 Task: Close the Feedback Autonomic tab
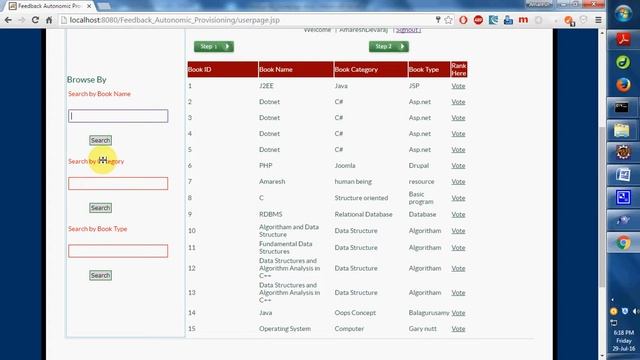pyautogui.click(x=89, y=6)
